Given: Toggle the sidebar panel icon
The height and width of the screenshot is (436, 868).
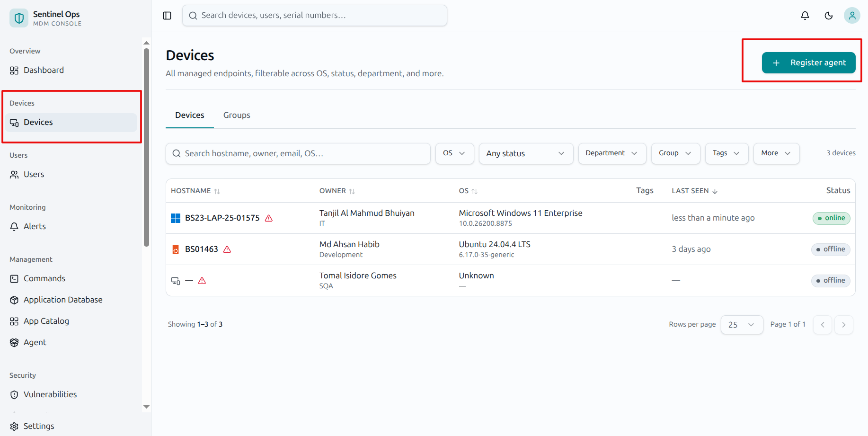Looking at the screenshot, I should click(x=167, y=16).
